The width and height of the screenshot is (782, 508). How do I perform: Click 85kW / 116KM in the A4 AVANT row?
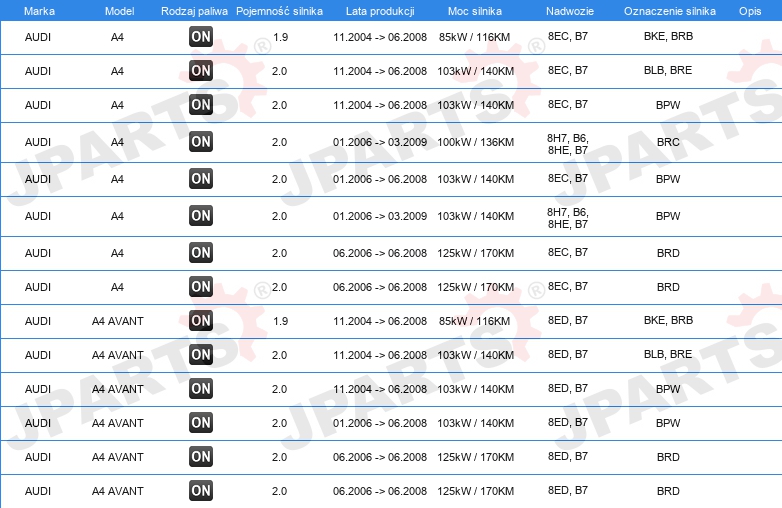475,321
